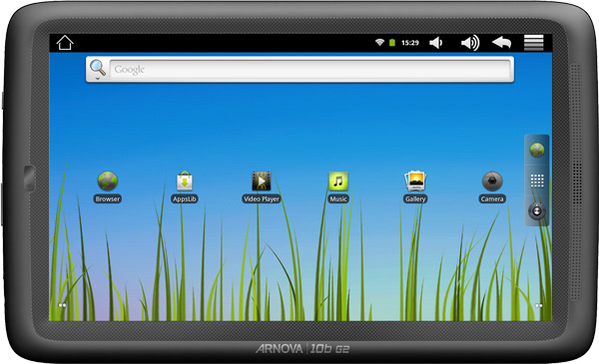Screen dimensions: 599x364
Task: Tap the 15:29 clock
Action: (410, 43)
